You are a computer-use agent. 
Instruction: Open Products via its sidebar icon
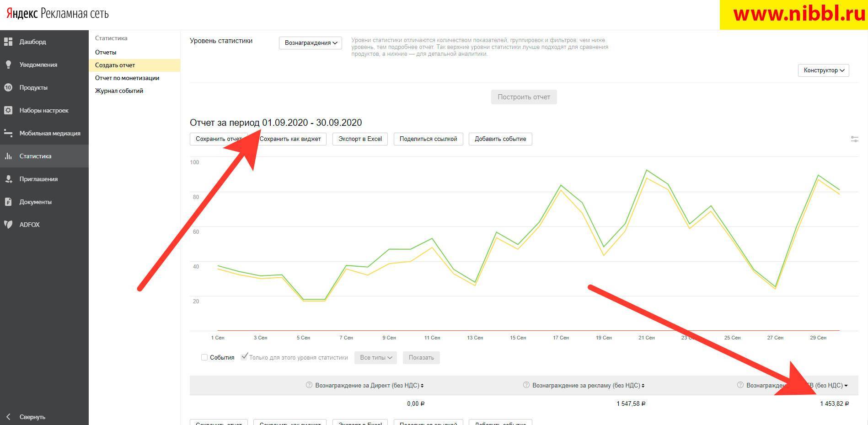point(8,87)
